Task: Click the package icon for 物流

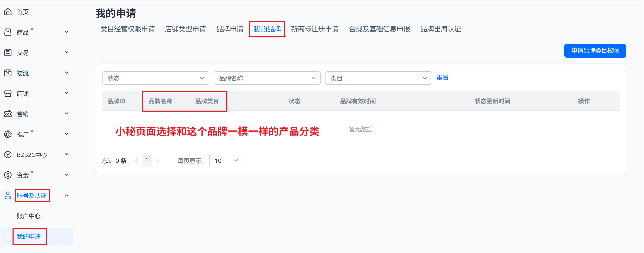Action: 8,73
